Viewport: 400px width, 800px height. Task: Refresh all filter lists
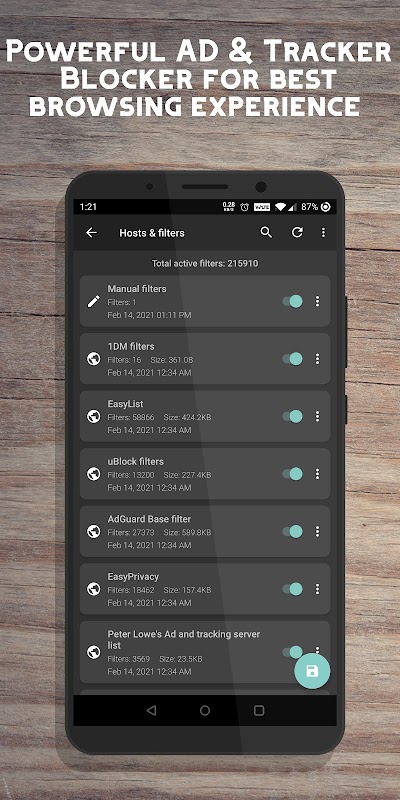[x=297, y=232]
